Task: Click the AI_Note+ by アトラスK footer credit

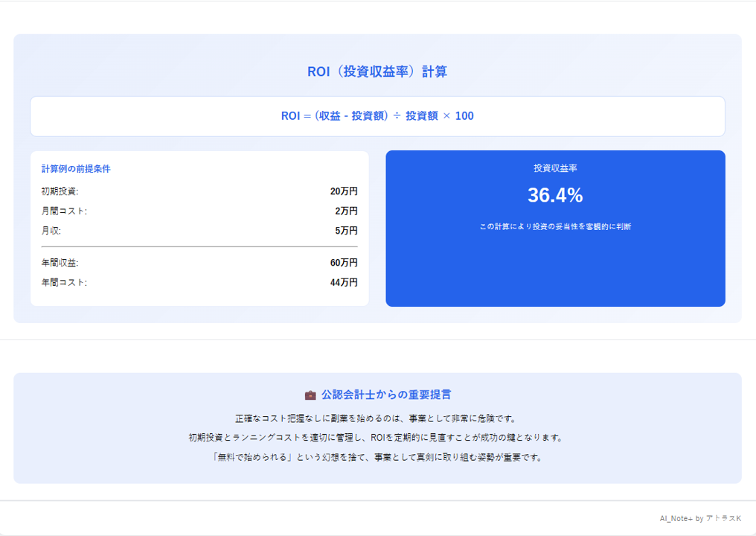Action: [700, 518]
